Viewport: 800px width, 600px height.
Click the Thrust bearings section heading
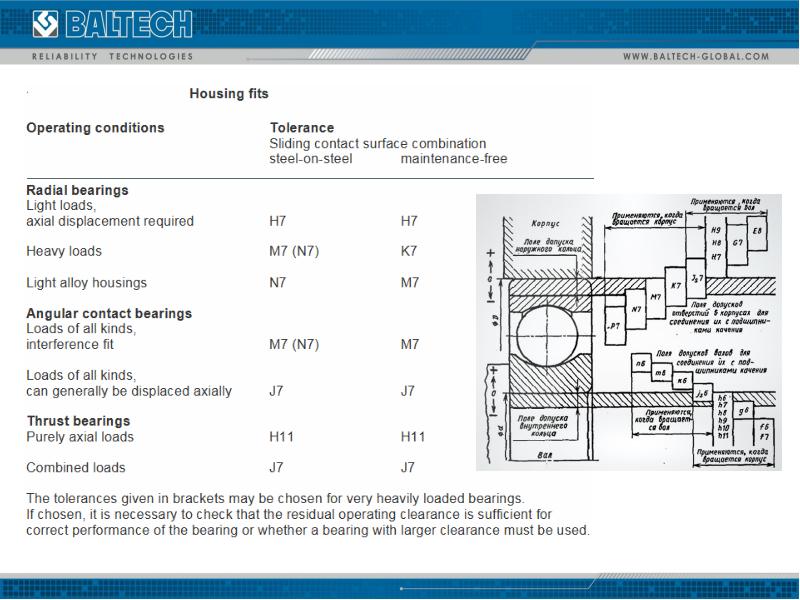[78, 421]
